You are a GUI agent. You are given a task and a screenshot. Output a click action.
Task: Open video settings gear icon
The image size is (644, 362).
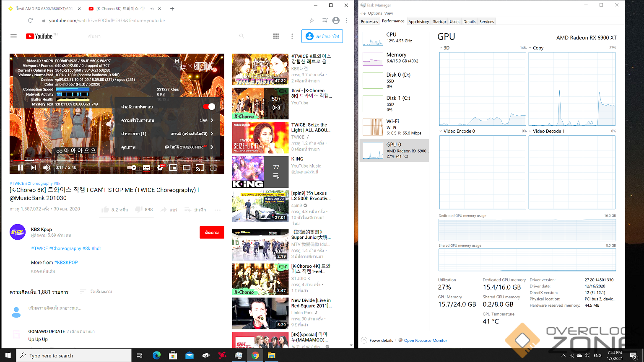pos(160,168)
